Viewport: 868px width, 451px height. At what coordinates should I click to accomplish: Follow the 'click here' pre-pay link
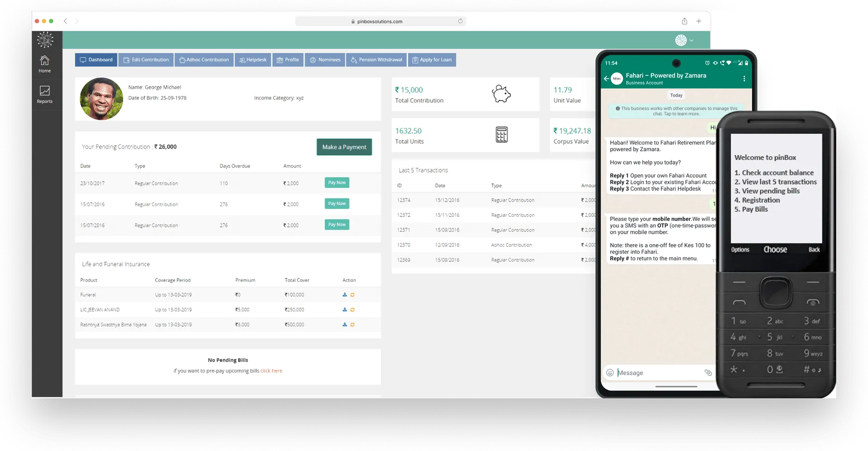tap(271, 371)
